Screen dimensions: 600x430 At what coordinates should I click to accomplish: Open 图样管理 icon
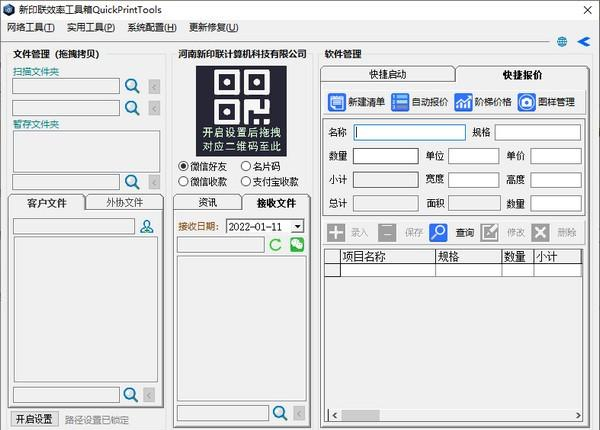[x=527, y=102]
